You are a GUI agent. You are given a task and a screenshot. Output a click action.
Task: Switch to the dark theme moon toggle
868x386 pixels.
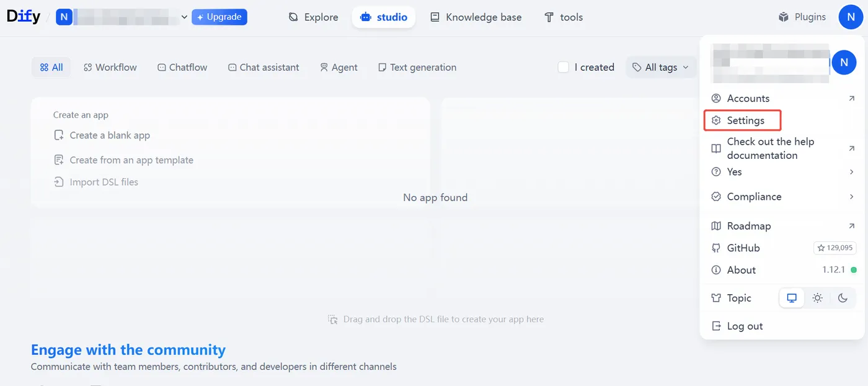(843, 298)
